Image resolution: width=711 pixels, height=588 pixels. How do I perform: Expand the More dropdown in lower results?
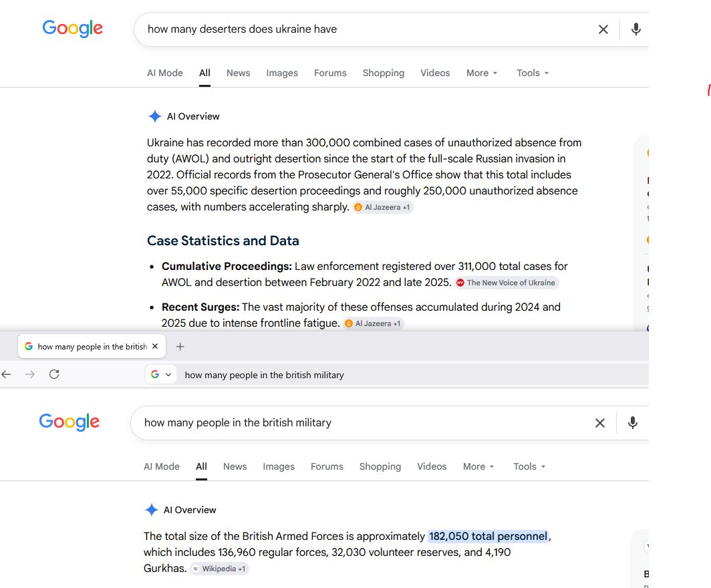479,466
